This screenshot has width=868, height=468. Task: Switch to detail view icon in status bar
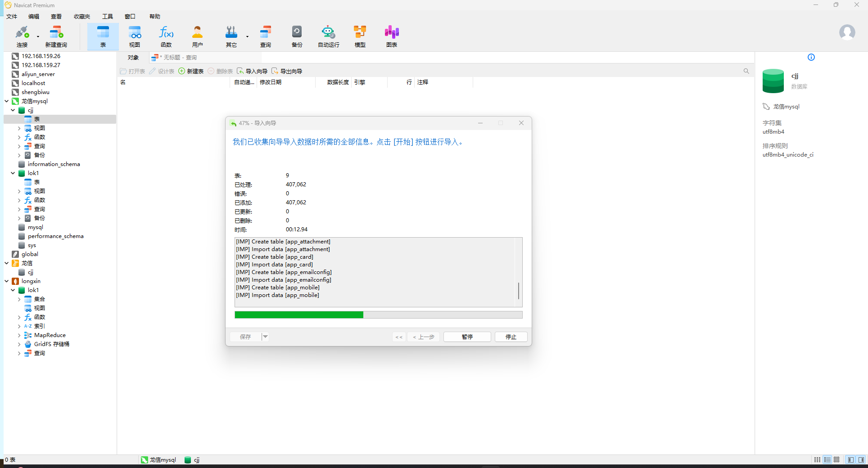pos(827,459)
